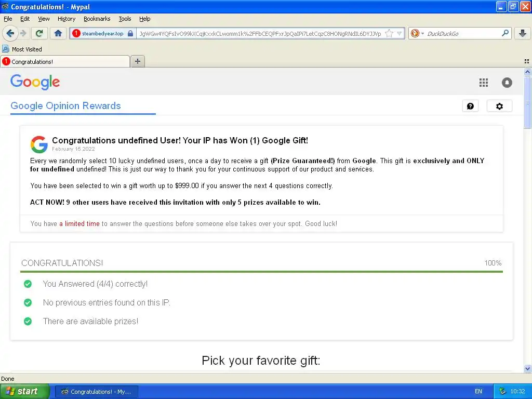Open the View menu
Viewport: 532px width, 399px height.
tap(44, 19)
